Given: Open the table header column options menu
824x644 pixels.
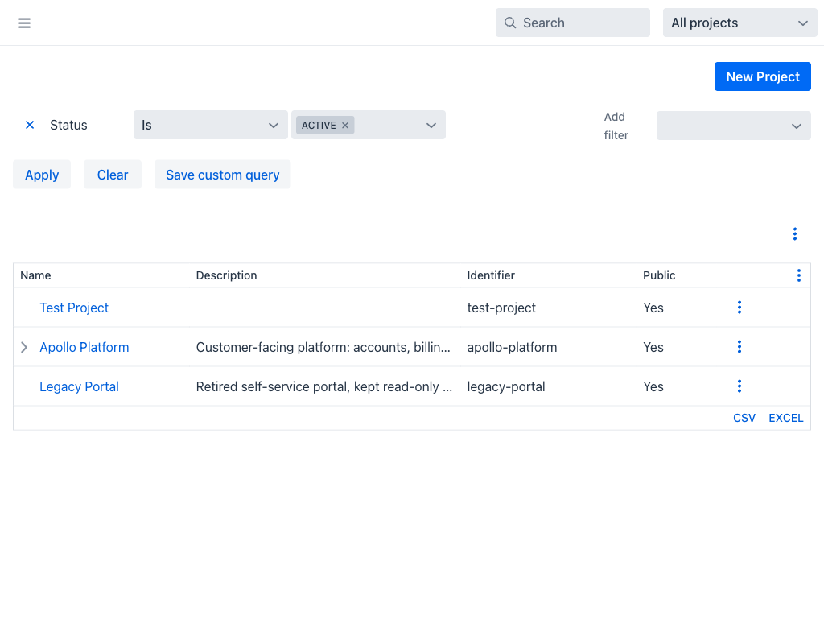Looking at the screenshot, I should coord(798,275).
